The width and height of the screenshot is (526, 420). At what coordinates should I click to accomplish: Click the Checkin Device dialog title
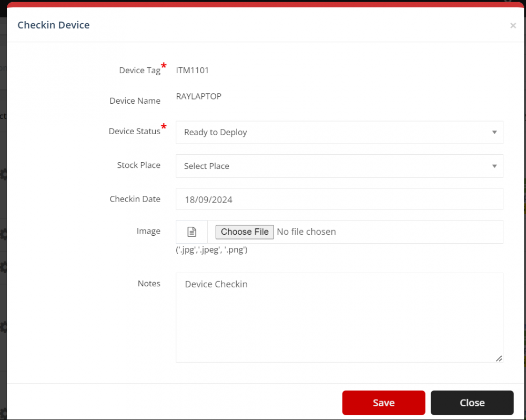pyautogui.click(x=53, y=25)
